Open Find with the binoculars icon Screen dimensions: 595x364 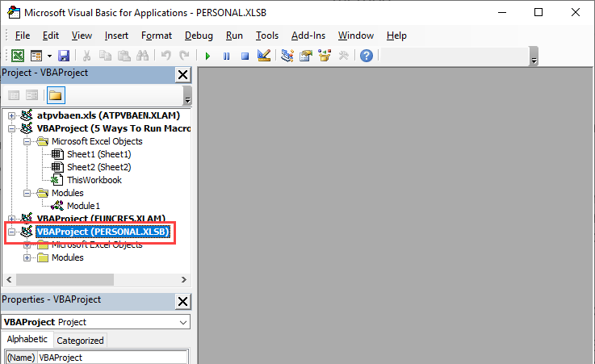coord(143,56)
